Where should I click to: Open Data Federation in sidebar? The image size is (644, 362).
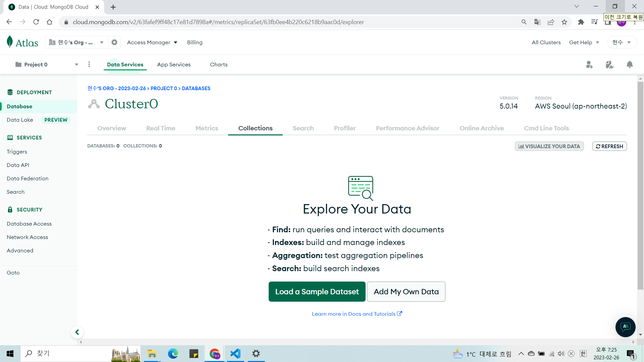(x=28, y=179)
